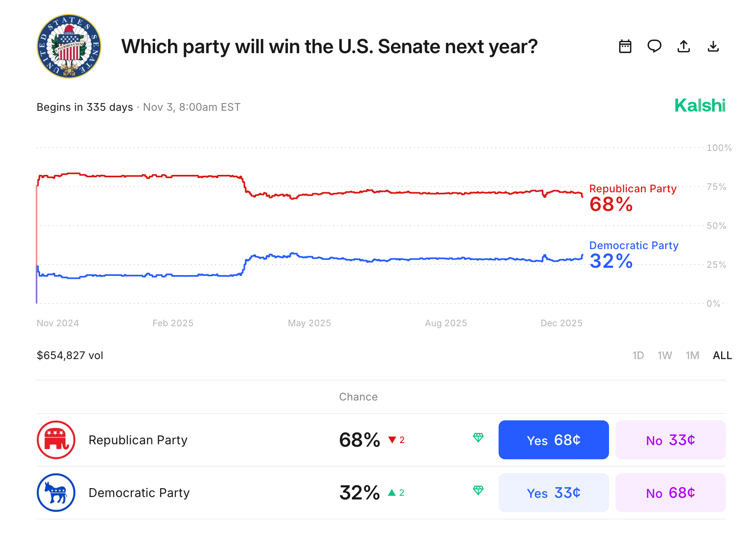Click the share upload icon

(684, 46)
